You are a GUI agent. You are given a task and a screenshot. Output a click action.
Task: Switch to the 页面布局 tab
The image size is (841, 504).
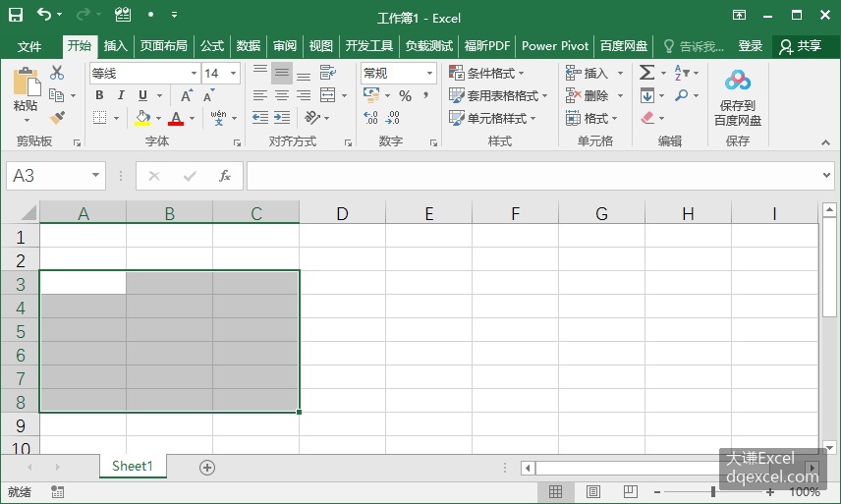point(164,46)
